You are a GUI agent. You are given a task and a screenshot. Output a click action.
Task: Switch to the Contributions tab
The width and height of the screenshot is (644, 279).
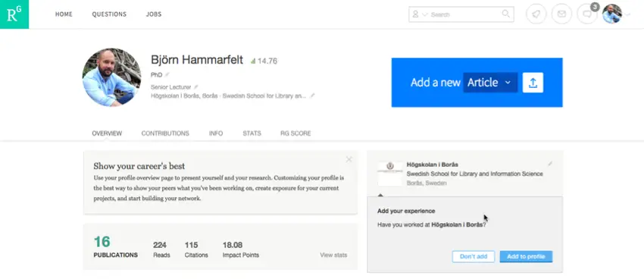(x=165, y=133)
